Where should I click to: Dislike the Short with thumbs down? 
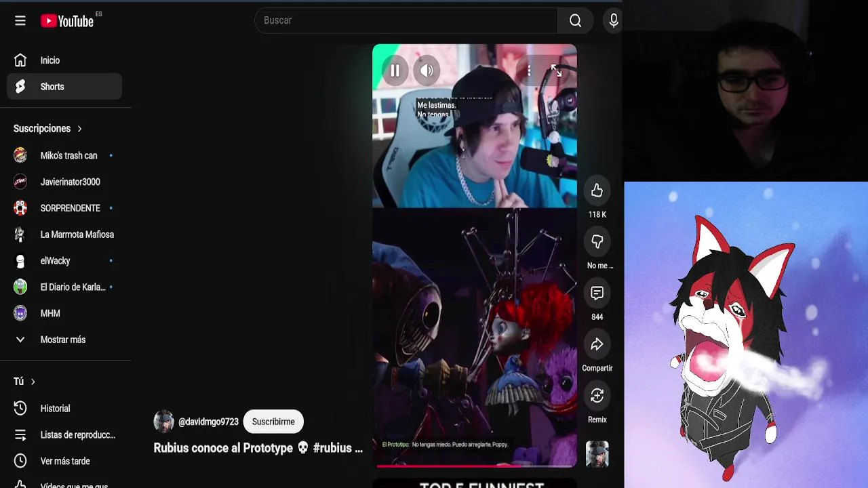(x=597, y=242)
